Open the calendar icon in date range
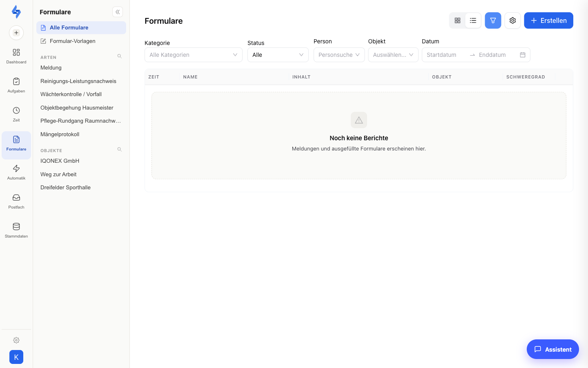 523,55
